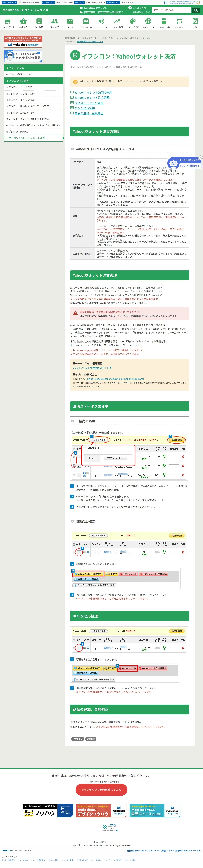Click the GMO cybersecurity seal
Image resolution: width=203 pixels, height=868 pixels.
(x=110, y=828)
